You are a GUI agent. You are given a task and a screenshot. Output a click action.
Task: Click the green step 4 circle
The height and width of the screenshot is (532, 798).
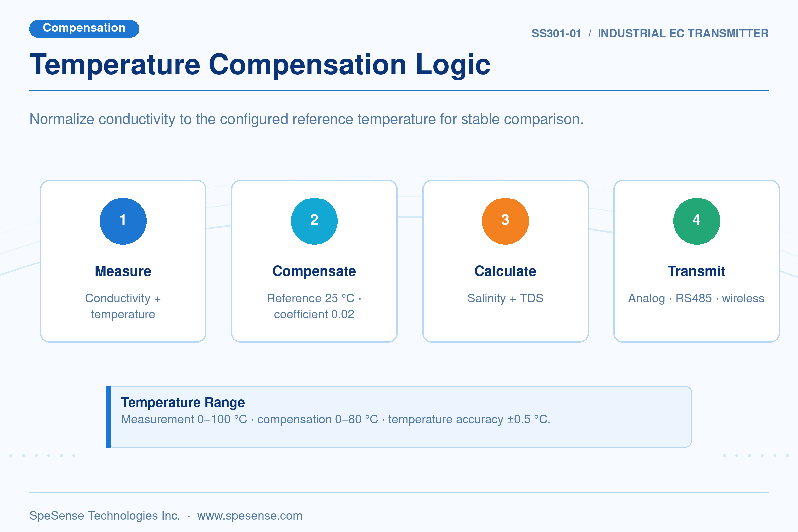697,221
